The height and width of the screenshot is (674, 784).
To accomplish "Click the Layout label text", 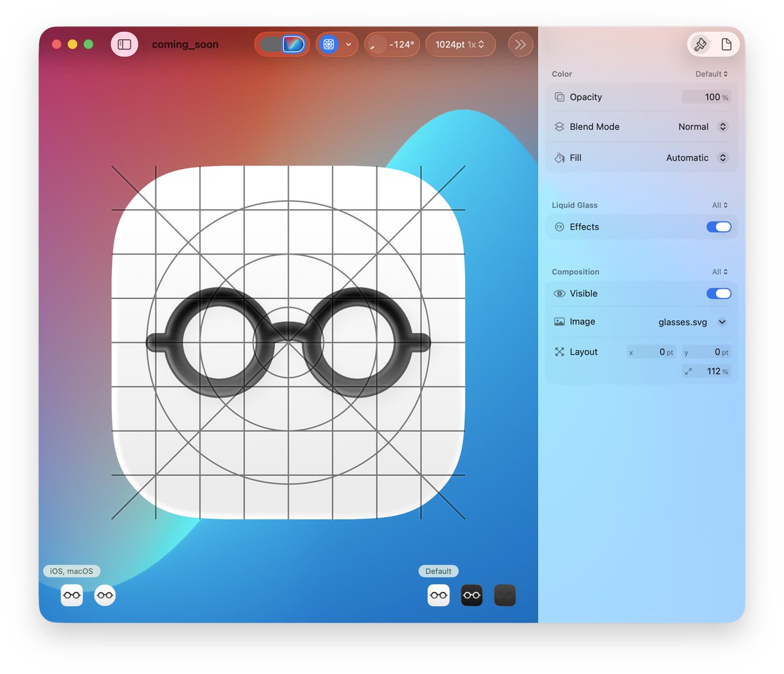I will [x=583, y=351].
